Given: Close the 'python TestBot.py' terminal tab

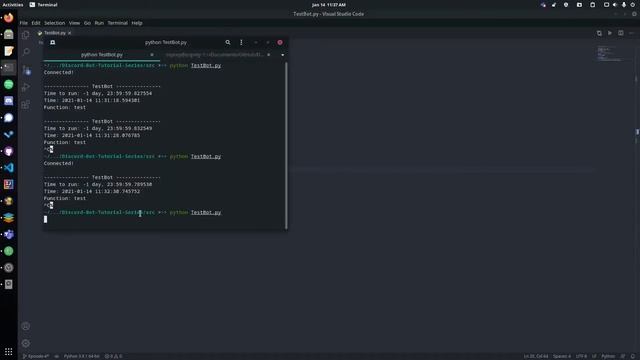Looking at the screenshot, I should tap(152, 55).
